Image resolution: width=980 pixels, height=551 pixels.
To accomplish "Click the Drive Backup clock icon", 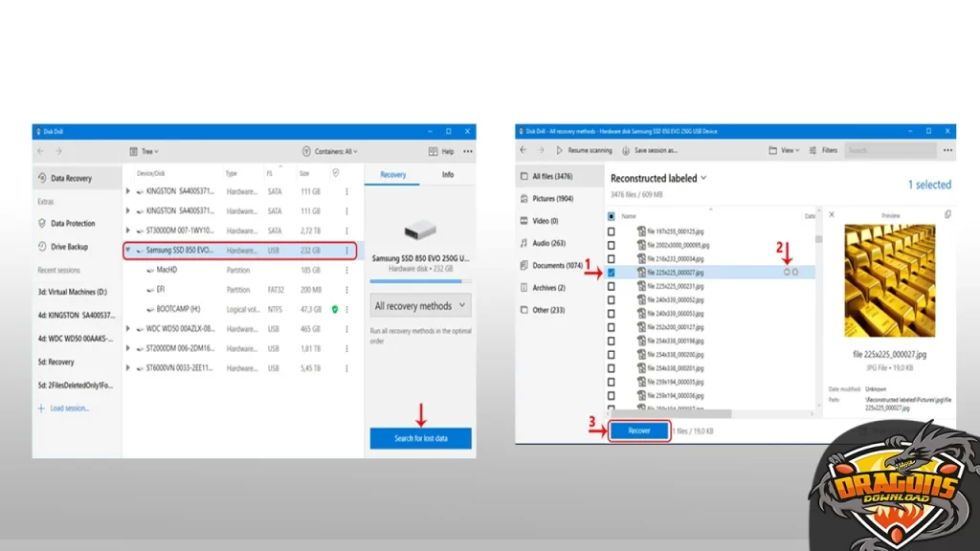I will click(42, 247).
